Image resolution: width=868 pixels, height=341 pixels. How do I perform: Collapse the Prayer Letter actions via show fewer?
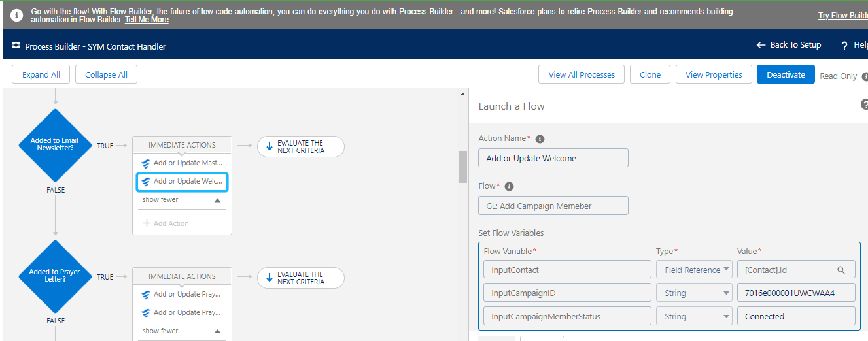218,331
